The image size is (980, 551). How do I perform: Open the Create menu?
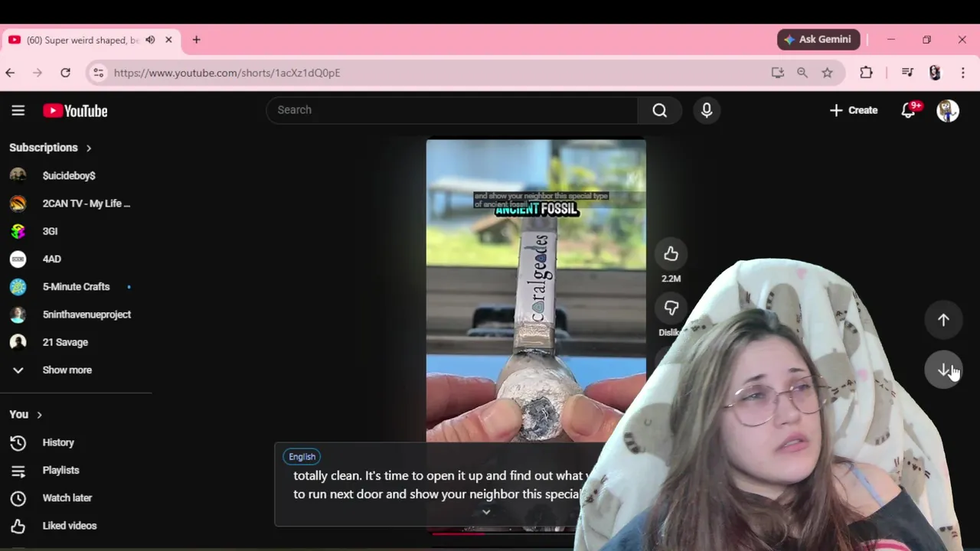[x=854, y=110]
